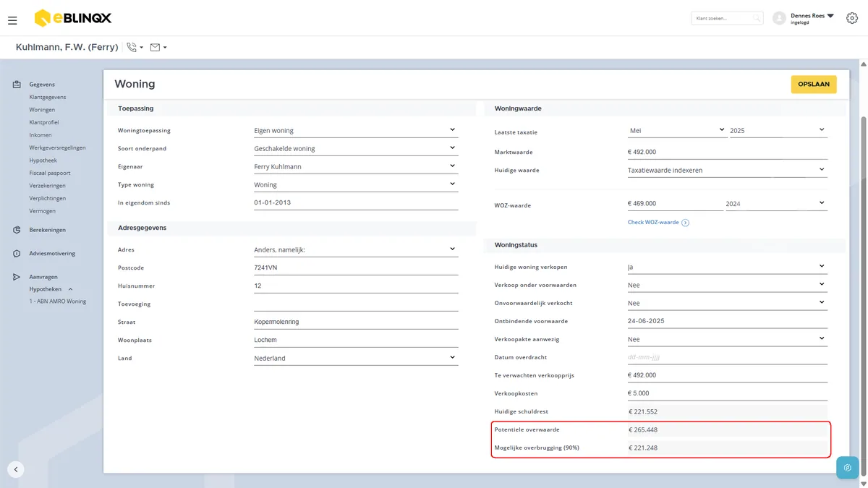Open the hamburger menu icon
Screen dimensions: 868x488
pyautogui.click(x=12, y=20)
